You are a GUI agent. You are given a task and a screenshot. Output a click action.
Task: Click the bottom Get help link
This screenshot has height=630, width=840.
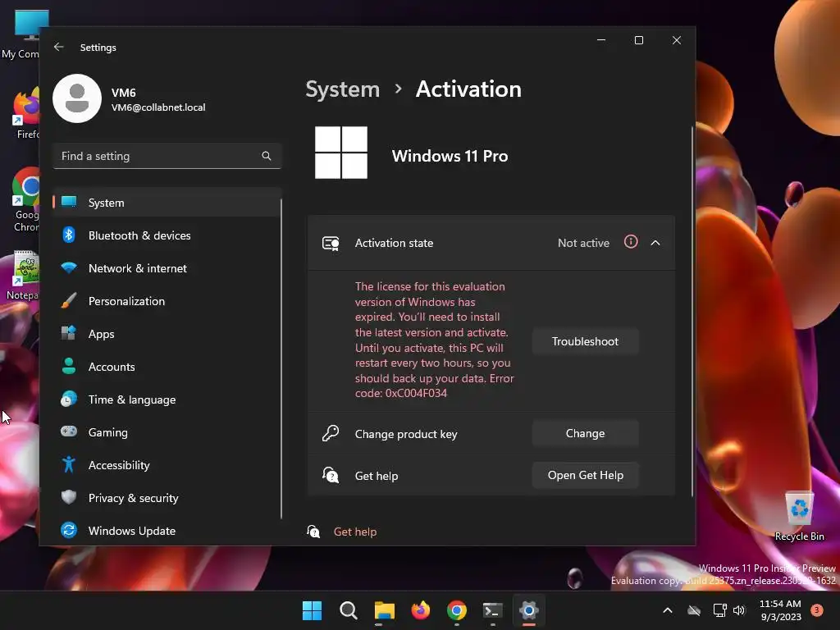[x=354, y=532]
